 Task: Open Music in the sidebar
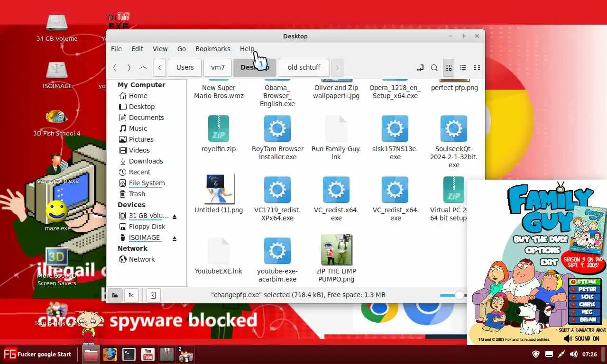(x=138, y=128)
